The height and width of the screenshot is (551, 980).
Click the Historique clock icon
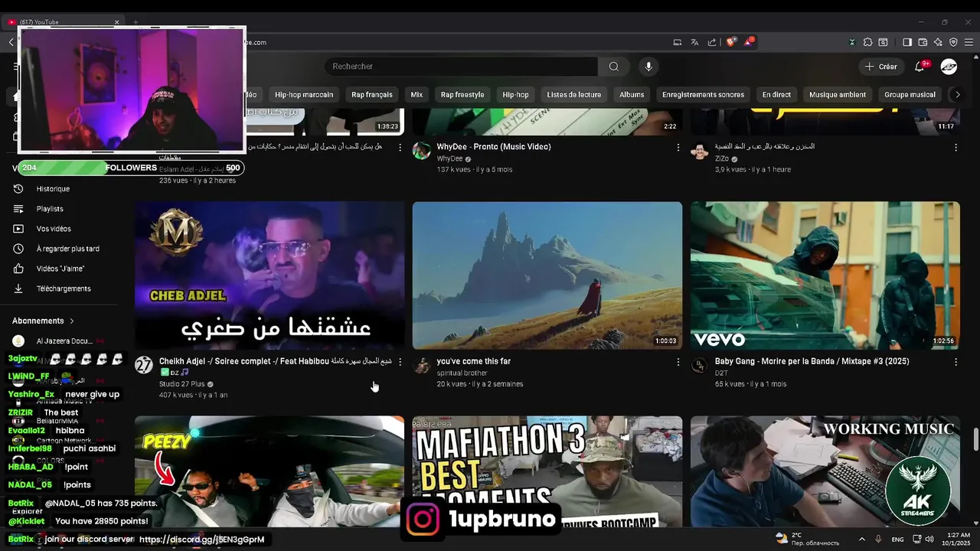(x=18, y=189)
